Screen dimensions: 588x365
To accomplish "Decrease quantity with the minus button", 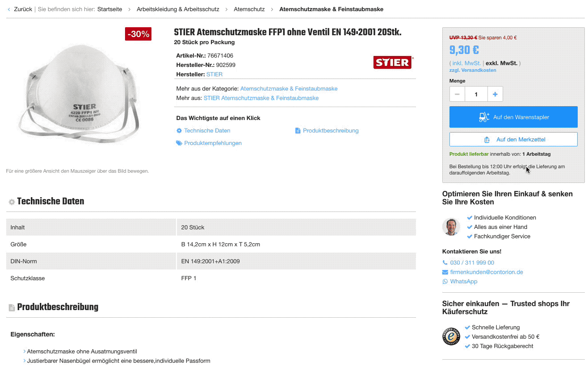I will pos(457,94).
